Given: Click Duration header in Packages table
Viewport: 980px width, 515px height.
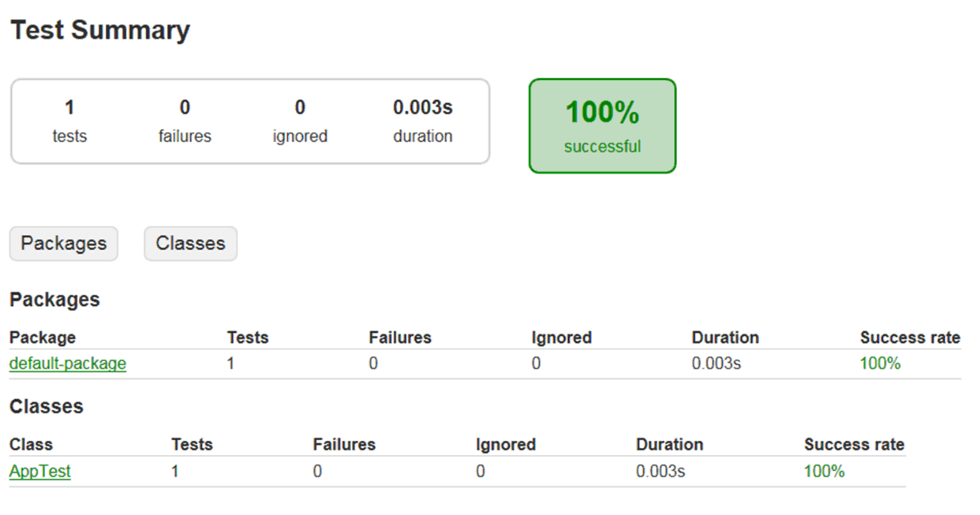Looking at the screenshot, I should 725,338.
